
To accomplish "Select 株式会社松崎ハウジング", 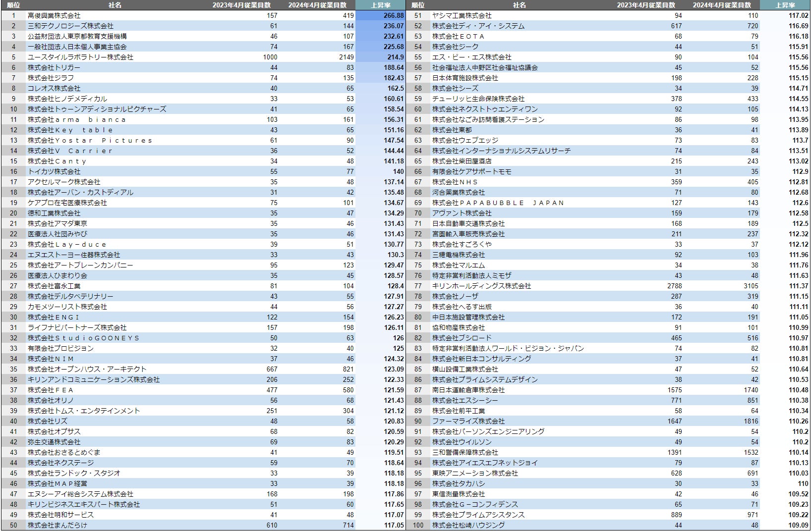I will 468,525.
